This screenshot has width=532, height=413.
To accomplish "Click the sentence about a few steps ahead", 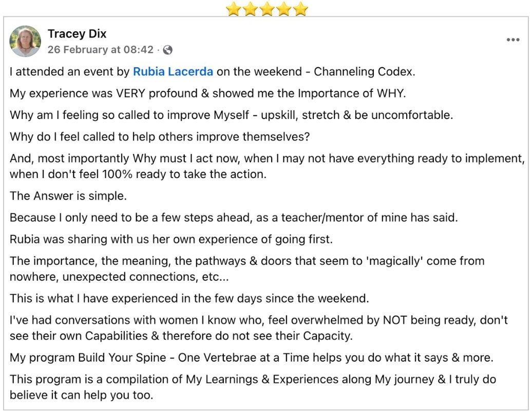I will click(x=233, y=218).
